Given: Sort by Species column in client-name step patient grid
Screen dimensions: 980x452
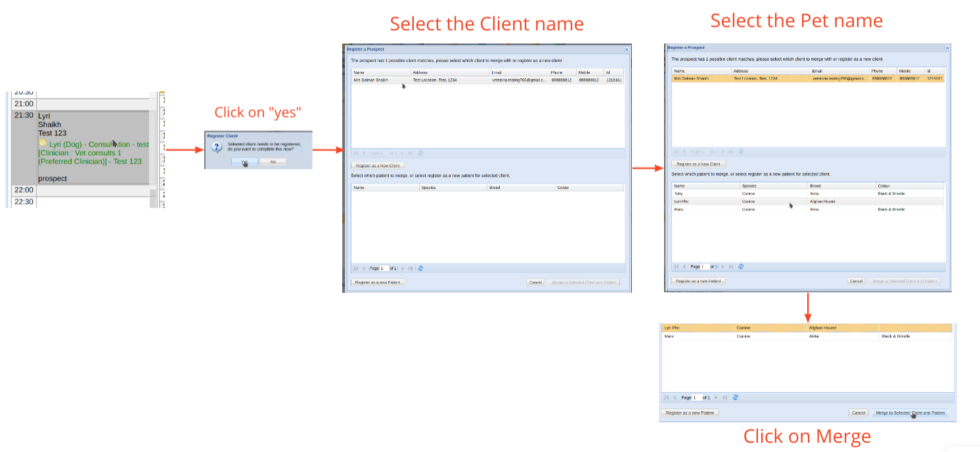Looking at the screenshot, I should tap(453, 187).
